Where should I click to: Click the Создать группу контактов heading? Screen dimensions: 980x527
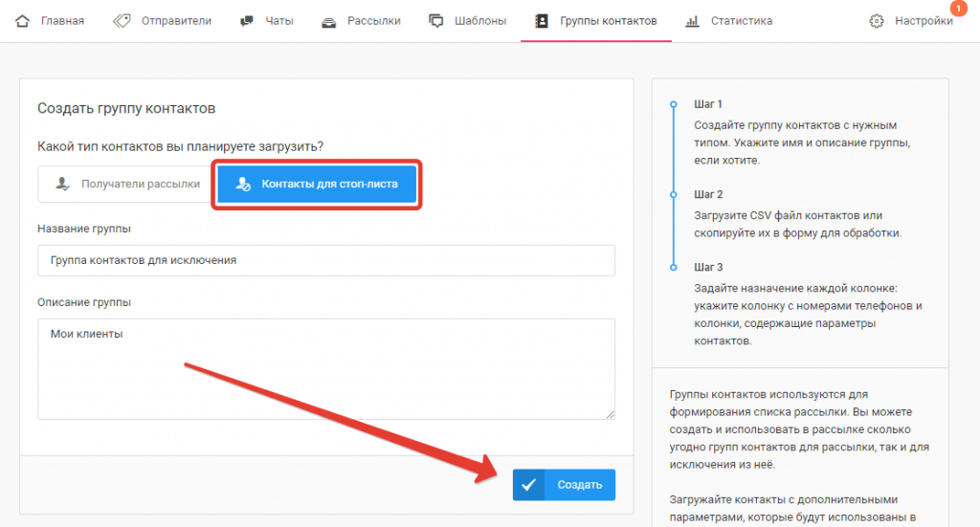[x=126, y=108]
